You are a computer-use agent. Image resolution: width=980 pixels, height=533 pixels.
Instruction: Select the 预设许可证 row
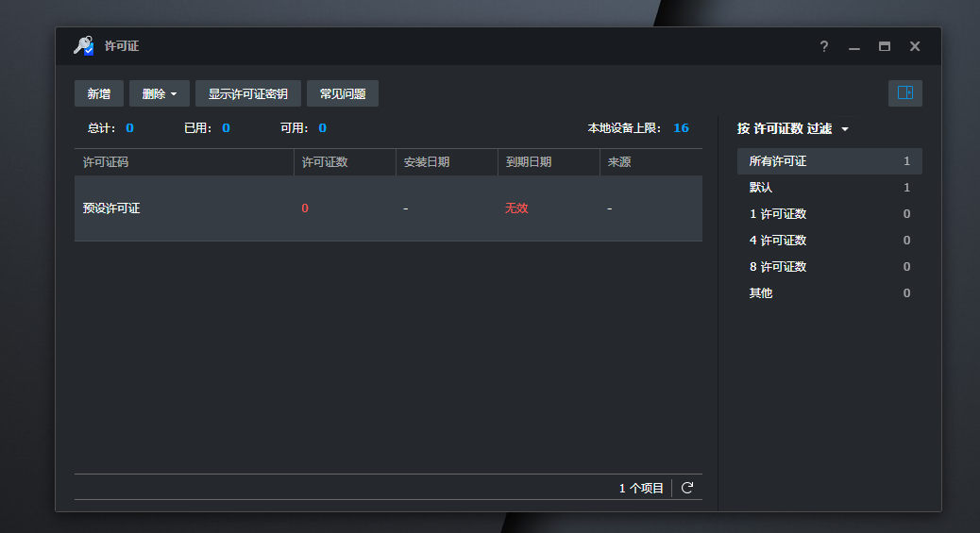(388, 208)
